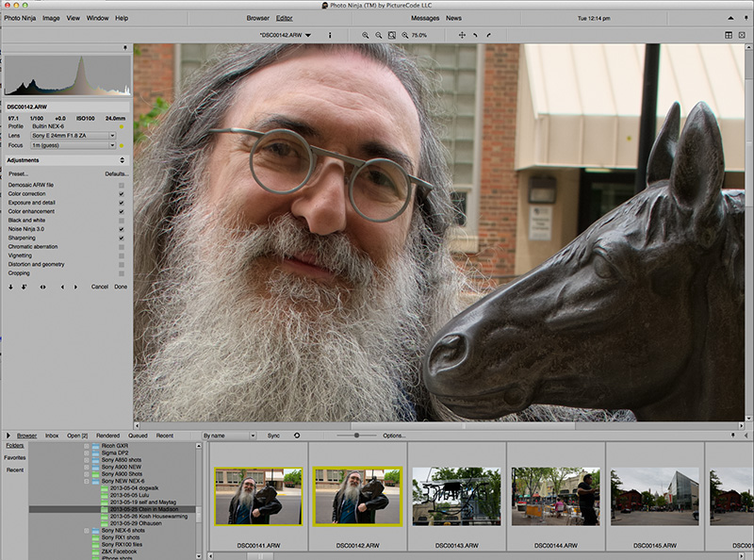
Task: Click the Done button
Action: point(121,287)
